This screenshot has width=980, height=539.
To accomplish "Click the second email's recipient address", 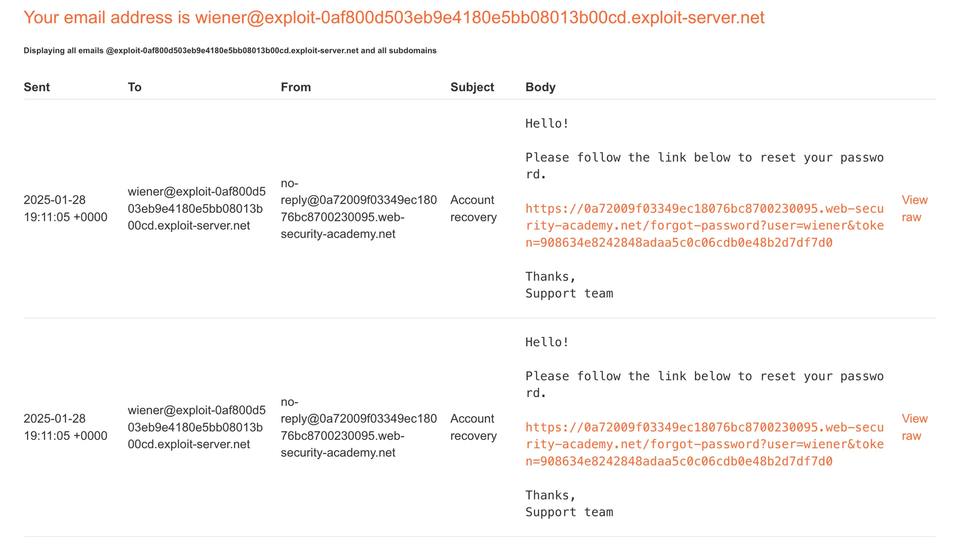I will coord(196,427).
